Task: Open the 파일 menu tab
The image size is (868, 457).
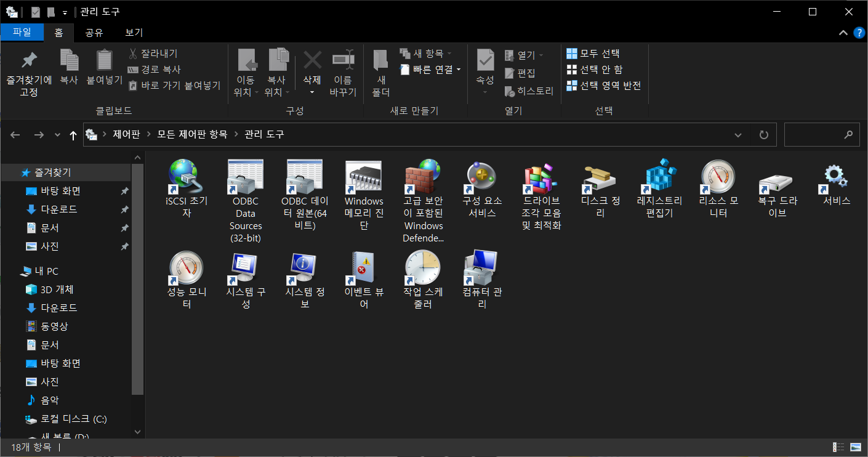Action: [x=22, y=32]
